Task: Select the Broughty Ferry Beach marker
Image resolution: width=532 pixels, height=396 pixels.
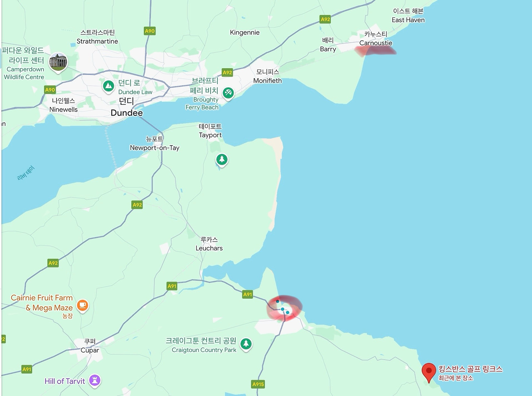Action: (228, 93)
